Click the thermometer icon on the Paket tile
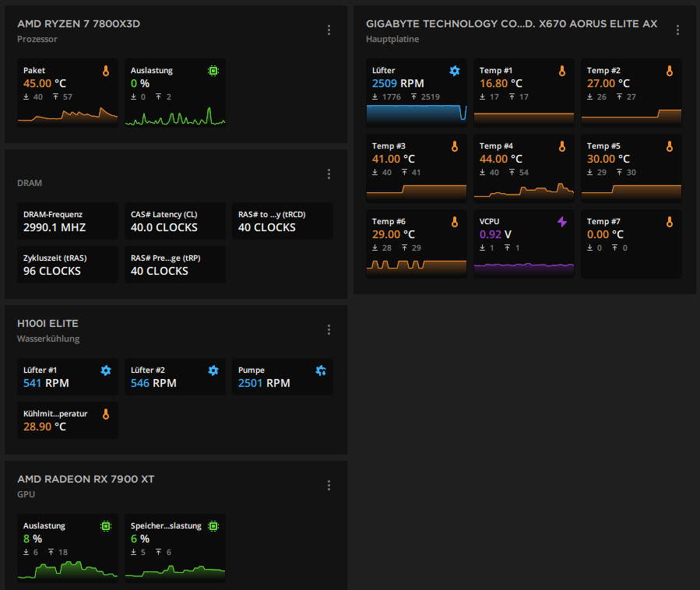 tap(106, 71)
